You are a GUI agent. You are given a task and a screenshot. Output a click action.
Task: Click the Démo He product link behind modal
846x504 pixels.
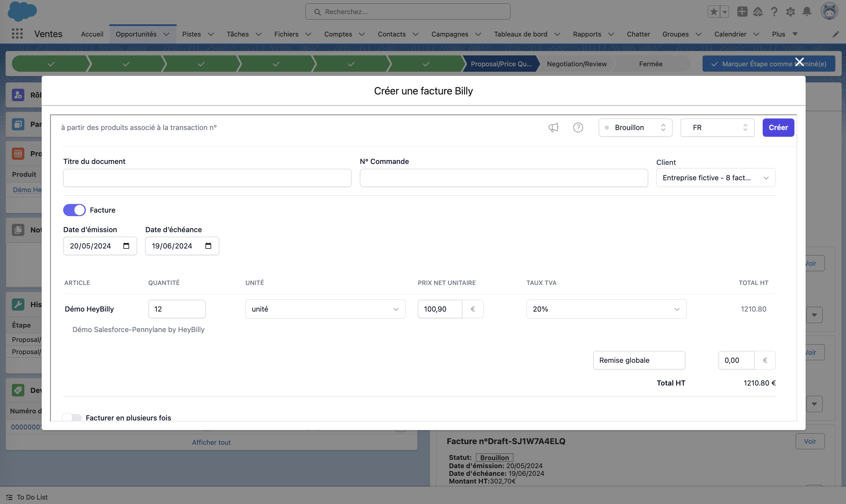point(27,190)
